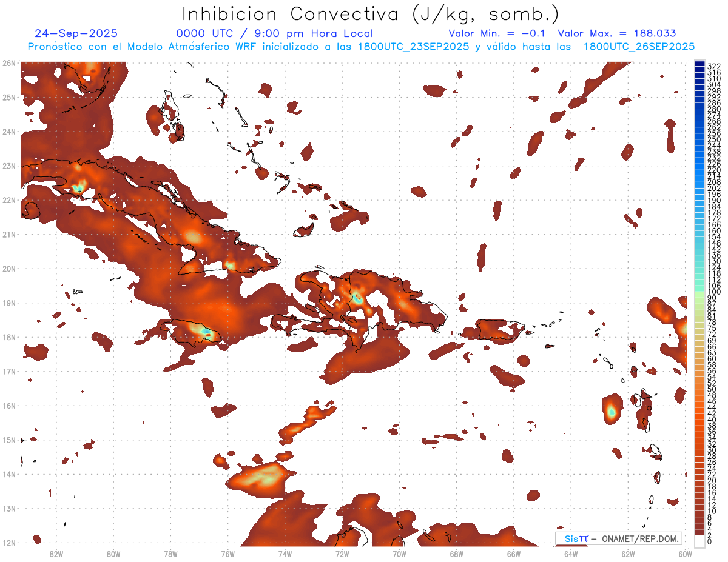
Task: Click the 26N latitude label
Action: click(x=9, y=62)
